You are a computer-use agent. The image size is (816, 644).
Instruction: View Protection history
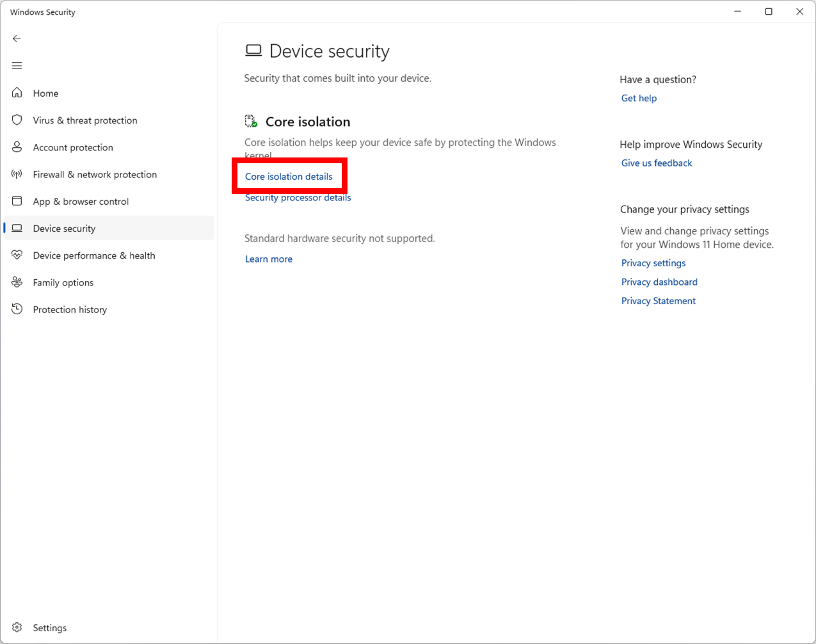[x=109, y=309]
